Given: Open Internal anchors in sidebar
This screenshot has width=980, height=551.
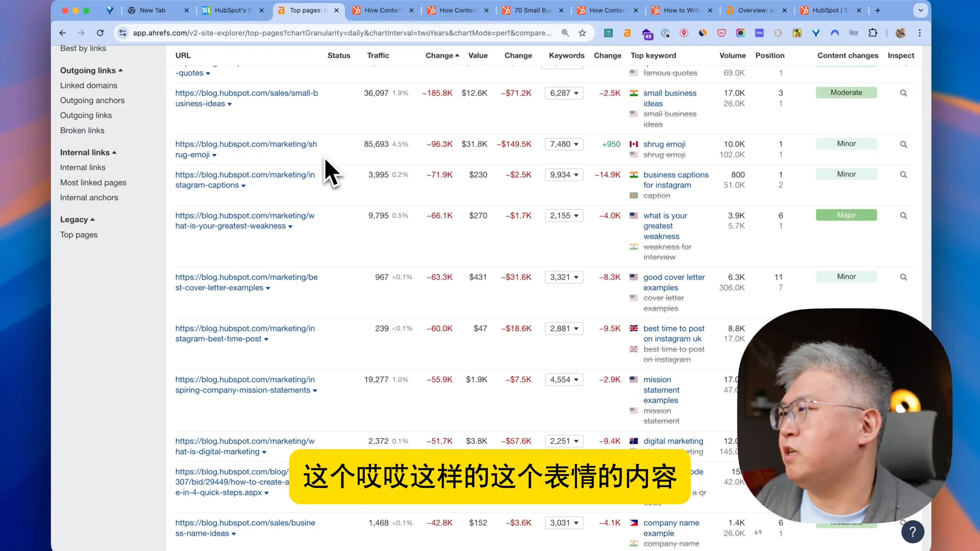Looking at the screenshot, I should [x=89, y=197].
